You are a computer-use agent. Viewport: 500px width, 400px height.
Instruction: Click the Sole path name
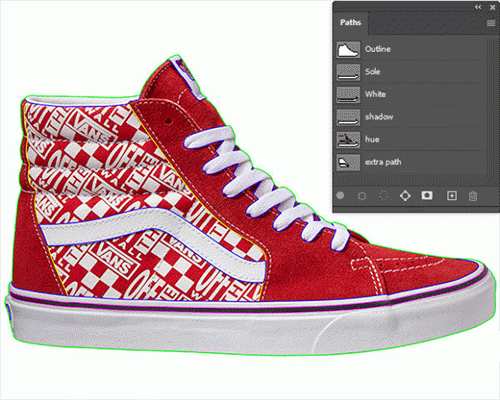(x=372, y=72)
